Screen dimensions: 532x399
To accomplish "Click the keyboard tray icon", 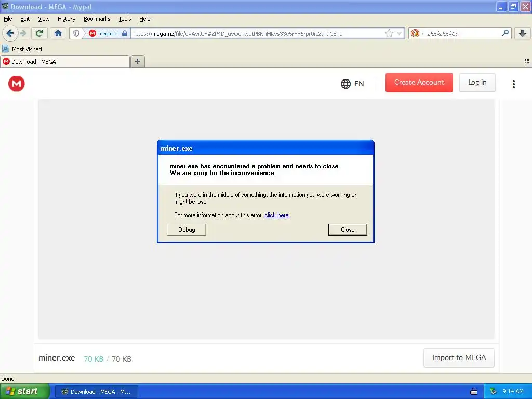I will [474, 392].
